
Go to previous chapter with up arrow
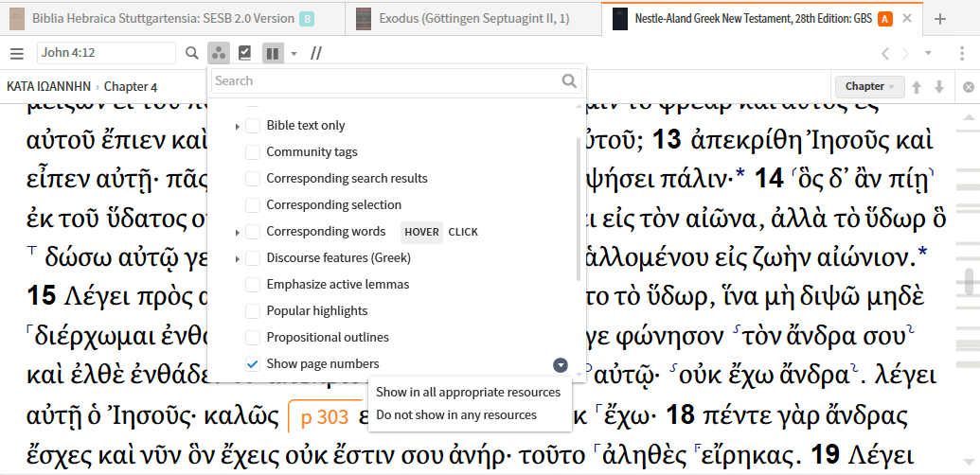click(x=917, y=87)
